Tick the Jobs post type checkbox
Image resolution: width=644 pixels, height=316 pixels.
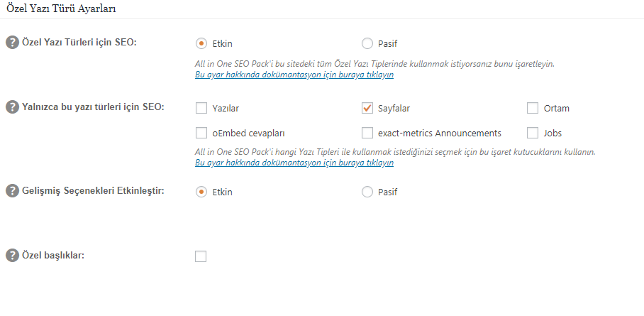pyautogui.click(x=532, y=133)
